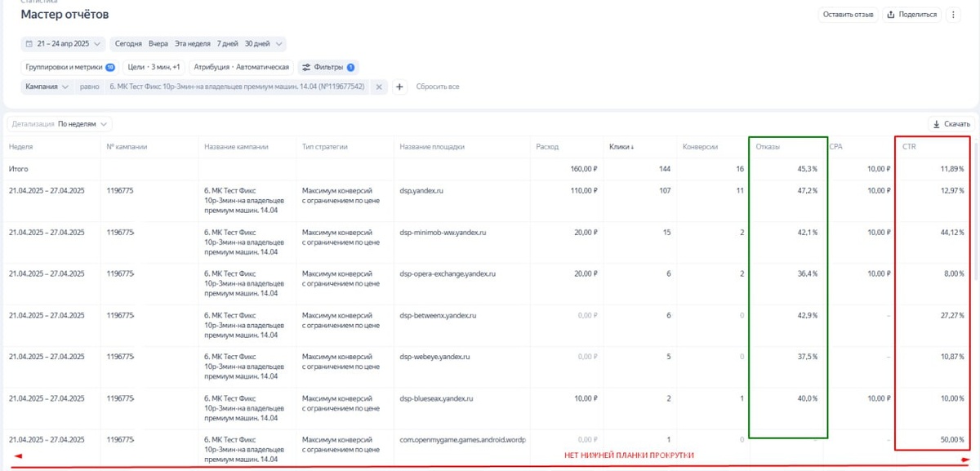Click the 44,12% CTR cell
The height and width of the screenshot is (471, 980).
pyautogui.click(x=952, y=232)
